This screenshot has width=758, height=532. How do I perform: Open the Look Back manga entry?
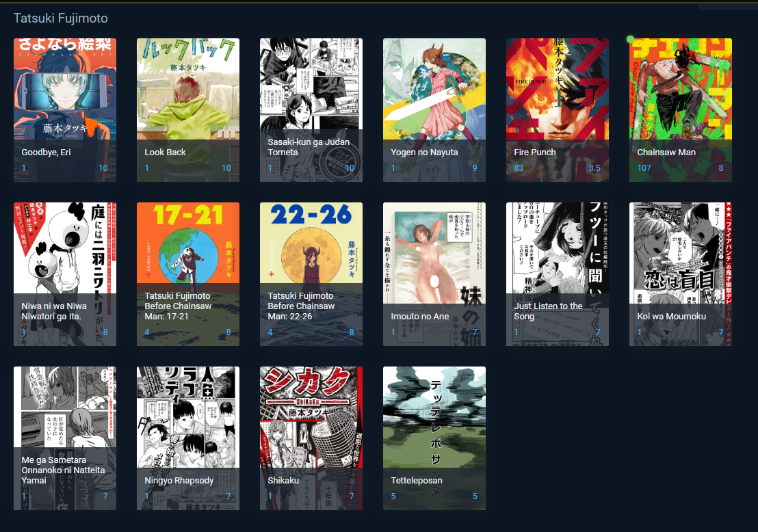coord(188,110)
